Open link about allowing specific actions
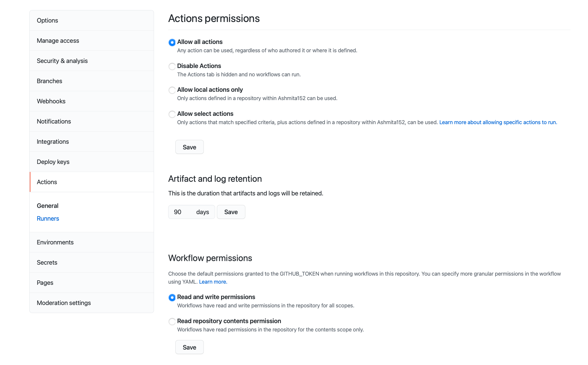Screen dimensions: 588x365 tap(498, 122)
